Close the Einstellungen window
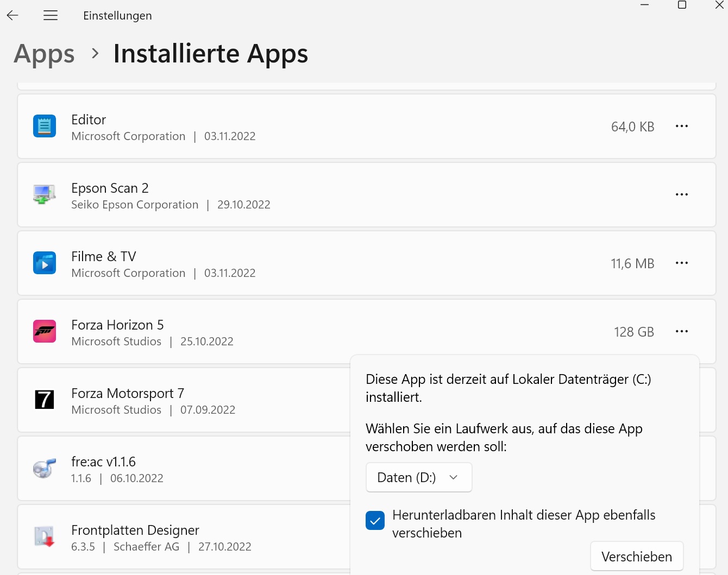This screenshot has height=575, width=728. click(719, 5)
